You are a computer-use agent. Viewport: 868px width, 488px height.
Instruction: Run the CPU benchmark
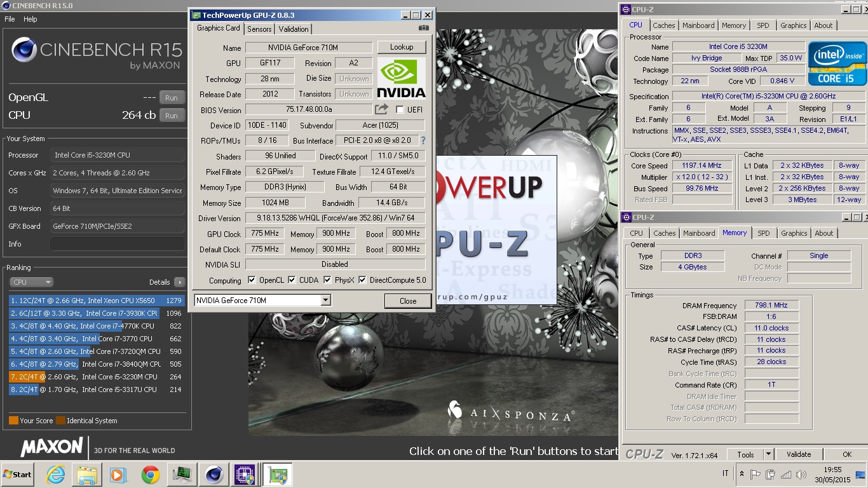(172, 116)
